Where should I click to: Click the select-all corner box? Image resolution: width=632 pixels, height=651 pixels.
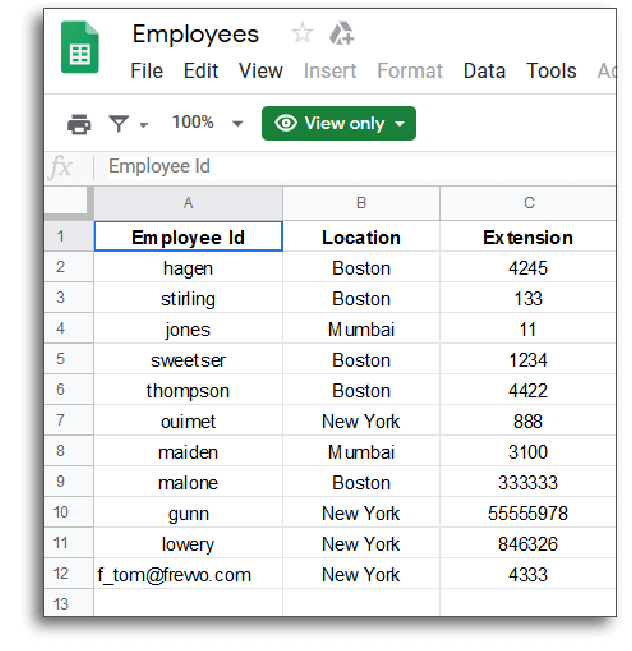tap(66, 201)
